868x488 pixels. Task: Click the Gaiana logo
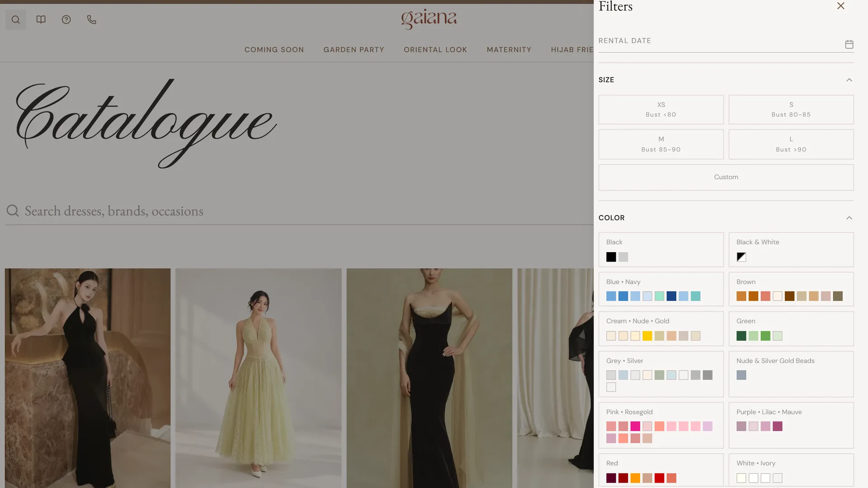point(429,19)
